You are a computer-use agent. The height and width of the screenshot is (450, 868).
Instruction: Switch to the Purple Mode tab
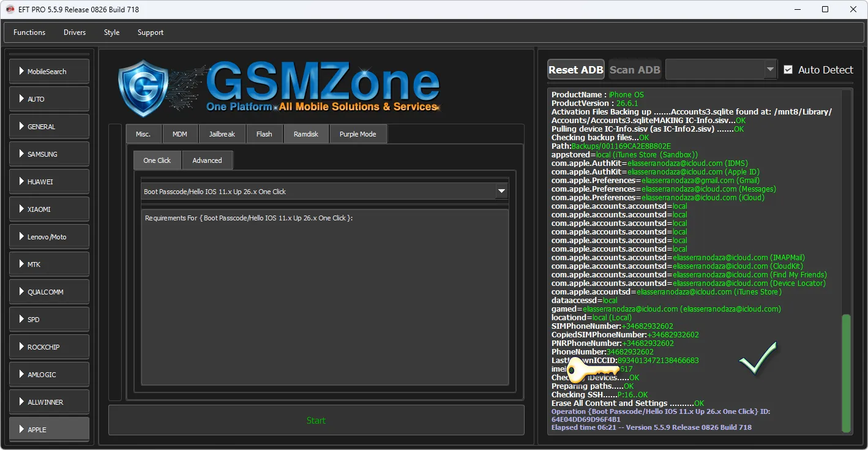[x=358, y=134]
